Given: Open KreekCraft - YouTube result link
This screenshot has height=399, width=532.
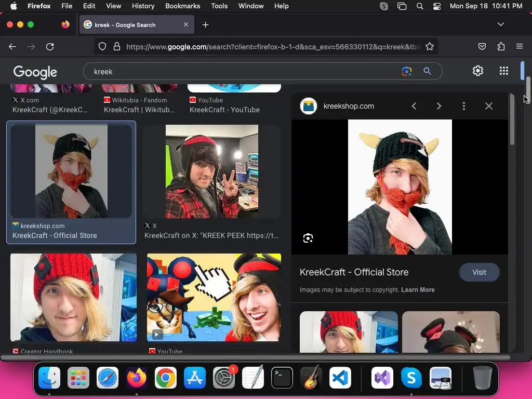Looking at the screenshot, I should coord(224,110).
